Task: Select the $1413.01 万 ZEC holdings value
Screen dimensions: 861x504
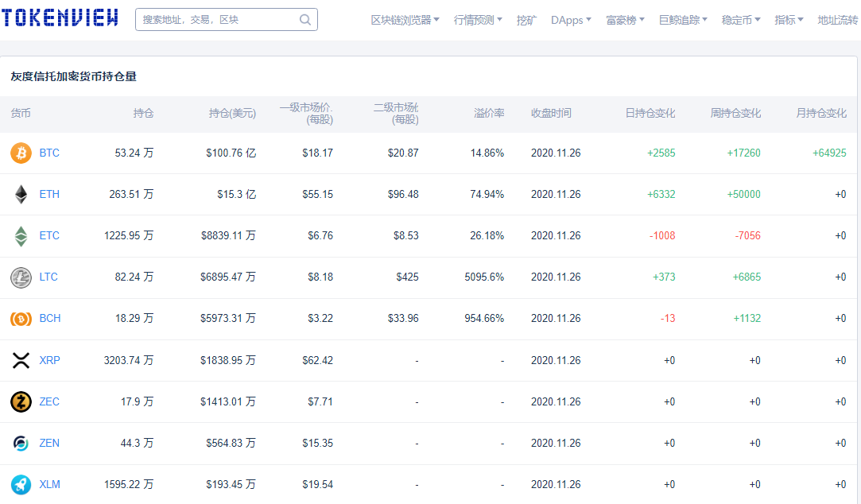Action: [x=228, y=402]
